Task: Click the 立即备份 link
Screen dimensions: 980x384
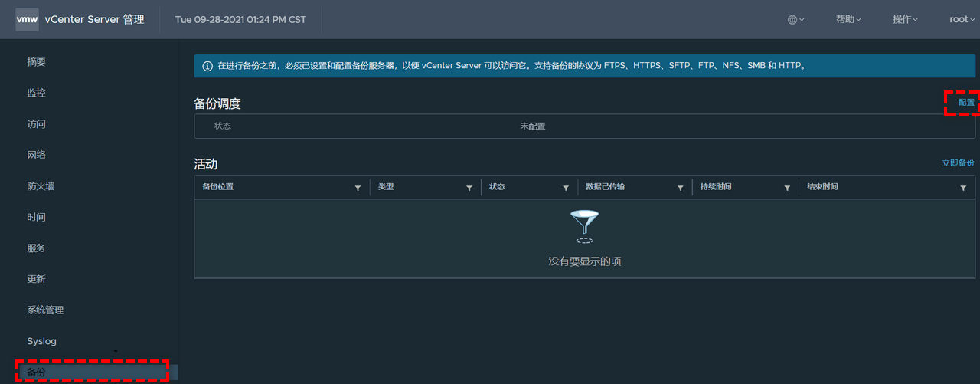Action: coord(958,163)
